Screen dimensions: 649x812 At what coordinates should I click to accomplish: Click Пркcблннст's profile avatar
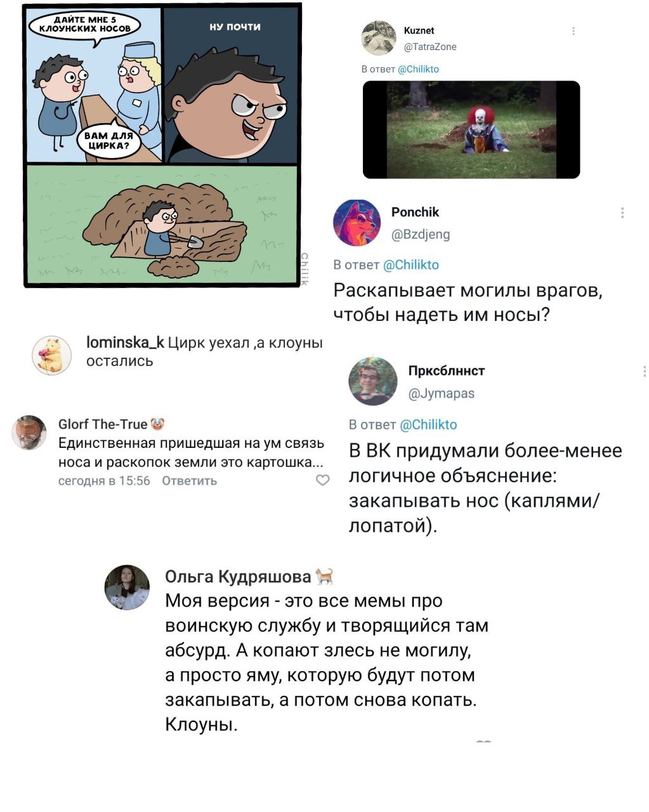point(373,381)
